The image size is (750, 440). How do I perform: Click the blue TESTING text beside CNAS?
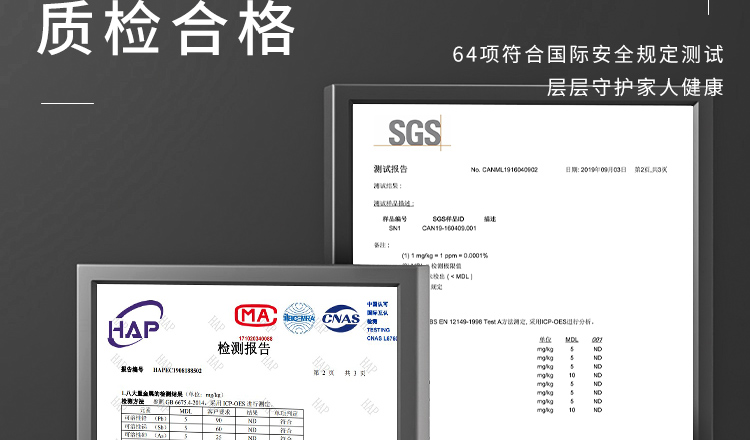(x=378, y=330)
